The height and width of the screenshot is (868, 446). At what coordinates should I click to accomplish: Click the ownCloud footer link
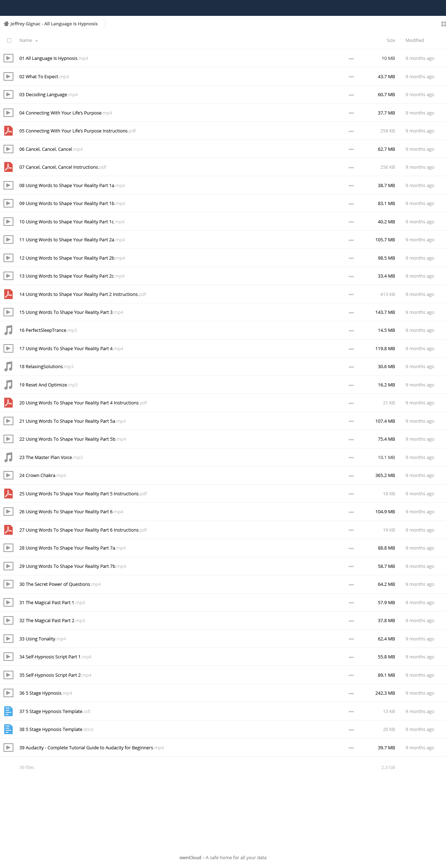point(190,857)
